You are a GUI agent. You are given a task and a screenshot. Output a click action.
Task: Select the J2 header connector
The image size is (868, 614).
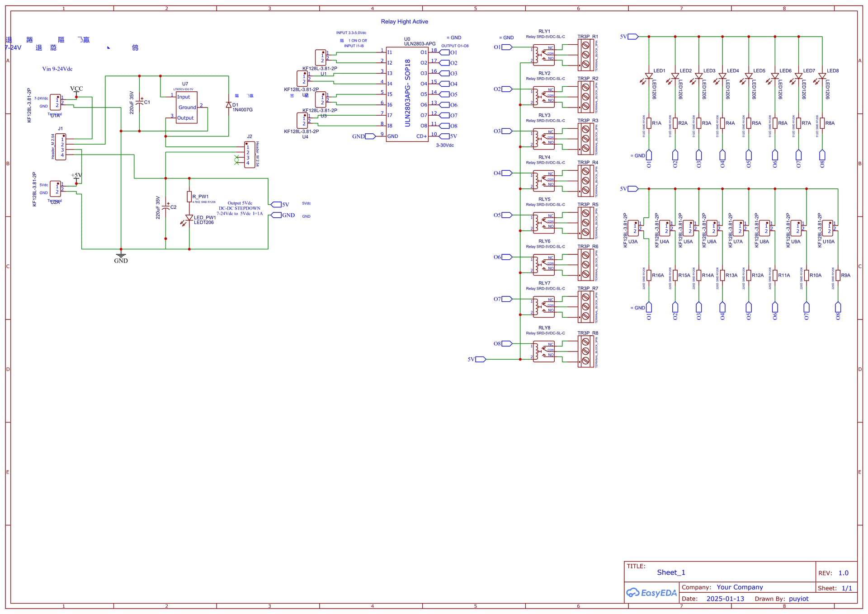pos(249,155)
